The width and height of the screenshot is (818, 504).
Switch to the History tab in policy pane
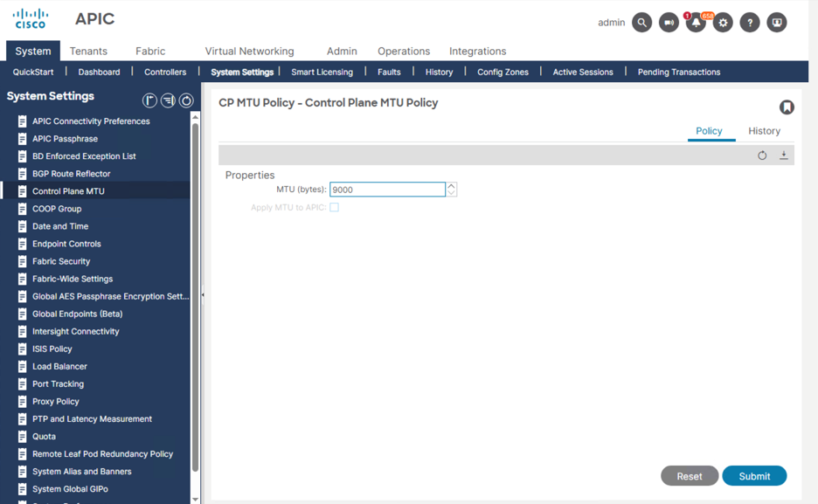[x=765, y=131]
